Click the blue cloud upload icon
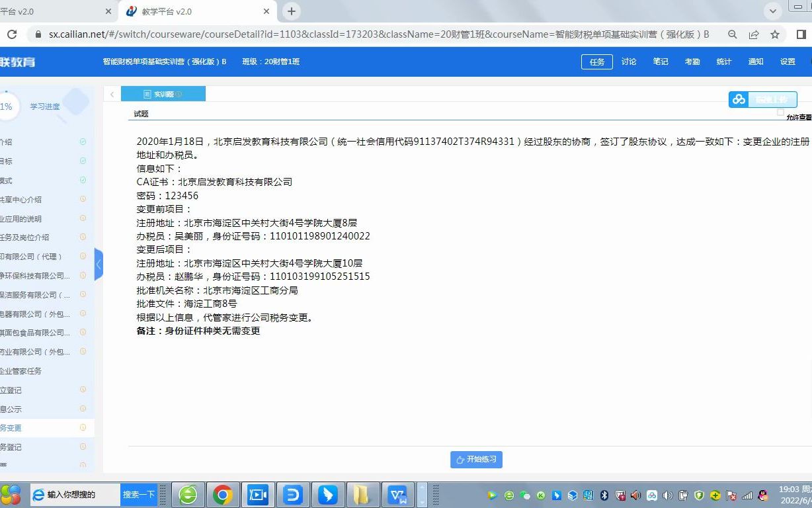812x508 pixels. tap(739, 99)
